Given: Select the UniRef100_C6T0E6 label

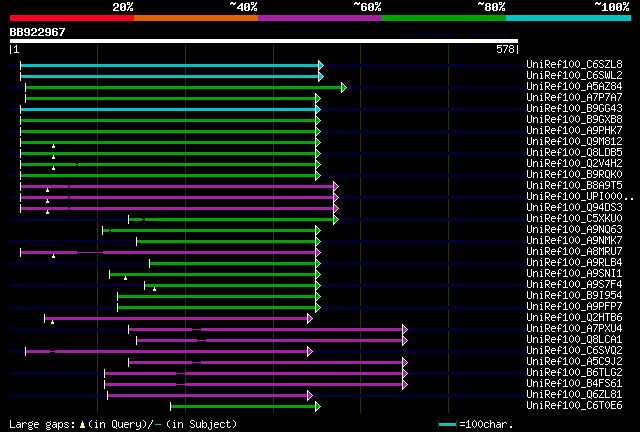Looking at the screenshot, I should tap(574, 406).
